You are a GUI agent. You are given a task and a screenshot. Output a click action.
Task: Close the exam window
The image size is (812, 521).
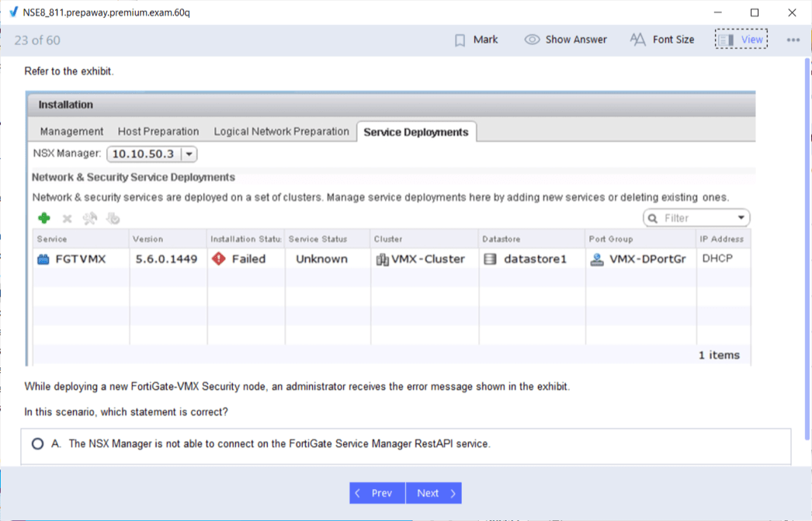coord(792,12)
